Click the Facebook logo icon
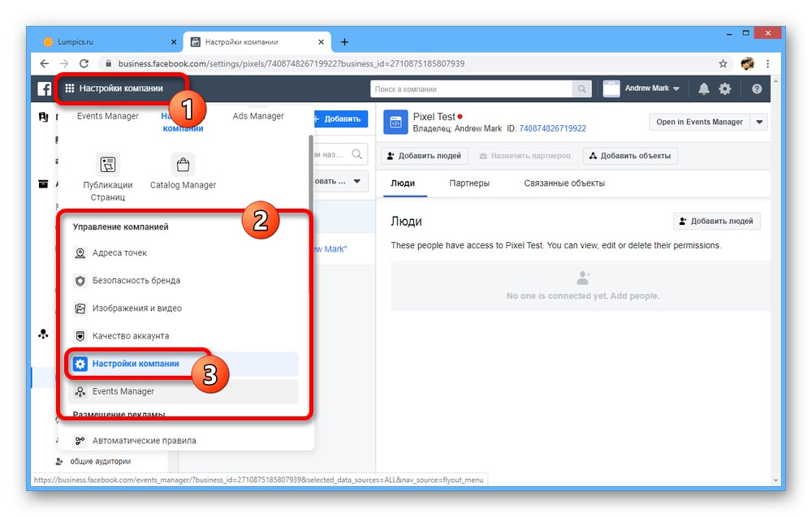The image size is (812, 517). [45, 88]
